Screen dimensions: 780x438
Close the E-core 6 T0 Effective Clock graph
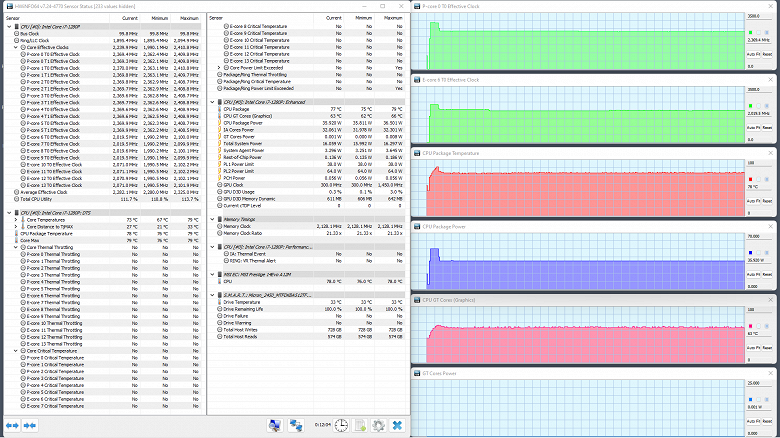(771, 80)
